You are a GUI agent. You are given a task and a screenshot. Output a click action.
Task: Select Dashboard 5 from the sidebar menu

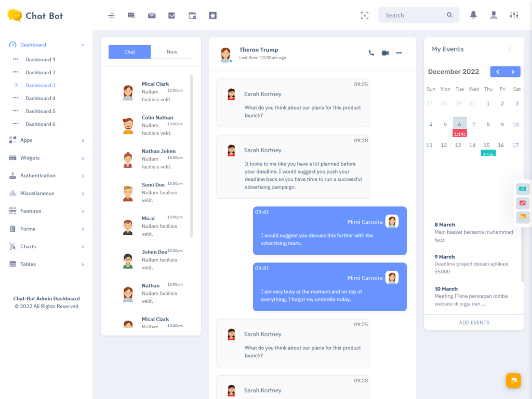(x=41, y=111)
